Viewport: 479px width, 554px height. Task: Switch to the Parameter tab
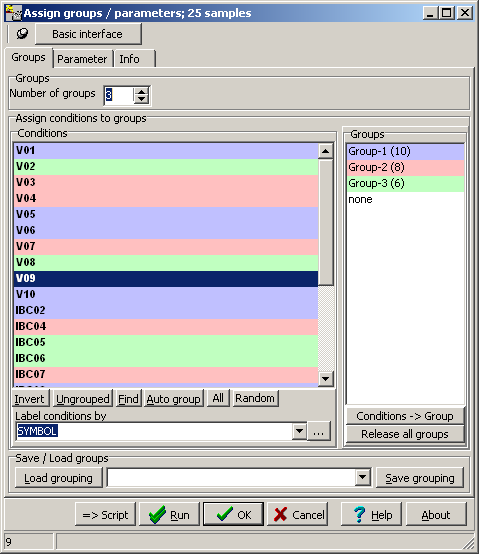pos(82,59)
